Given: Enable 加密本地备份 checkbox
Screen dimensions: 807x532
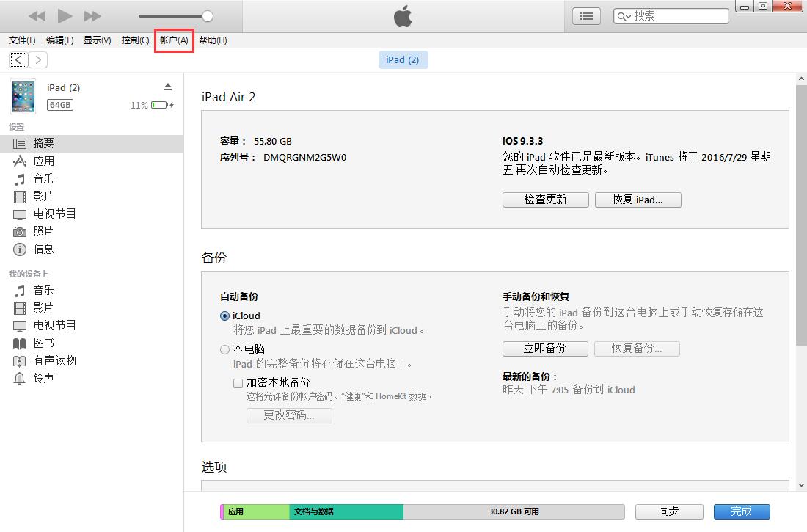Looking at the screenshot, I should pos(238,382).
